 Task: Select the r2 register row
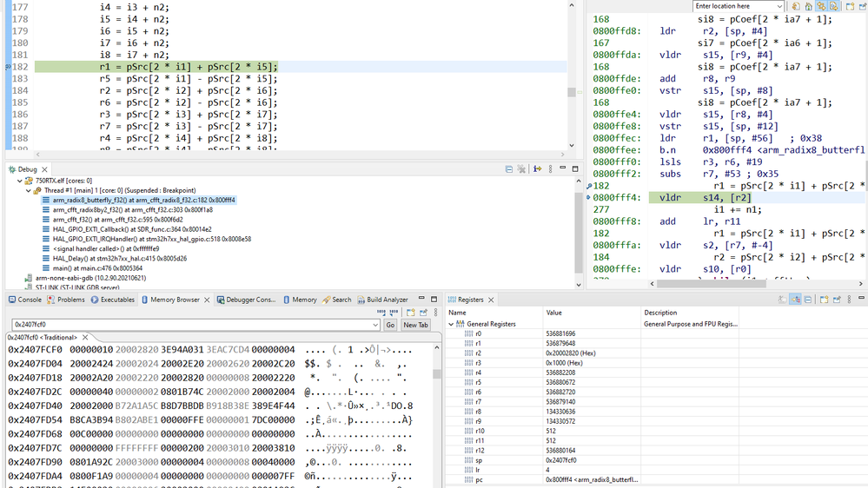[x=593, y=353]
